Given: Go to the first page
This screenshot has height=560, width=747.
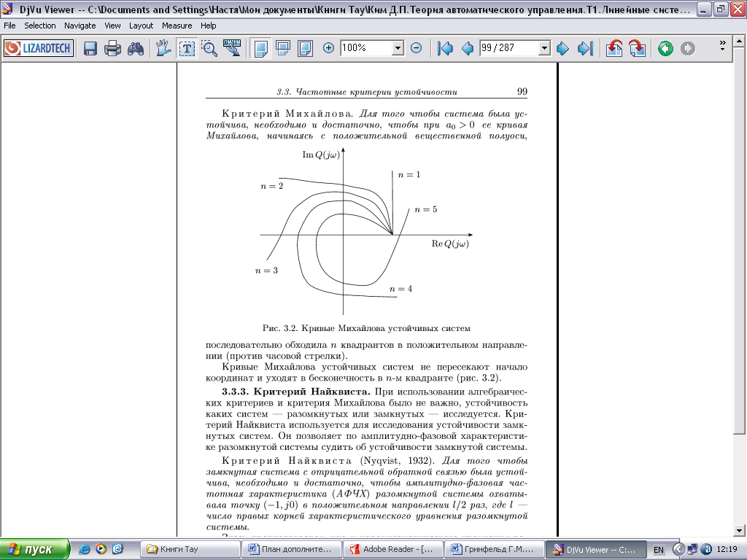Looking at the screenshot, I should (445, 48).
